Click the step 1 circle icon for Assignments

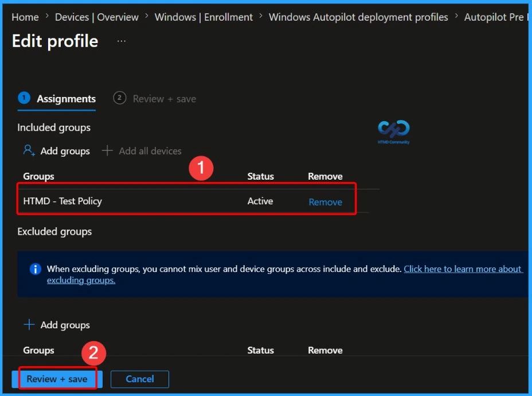point(24,98)
